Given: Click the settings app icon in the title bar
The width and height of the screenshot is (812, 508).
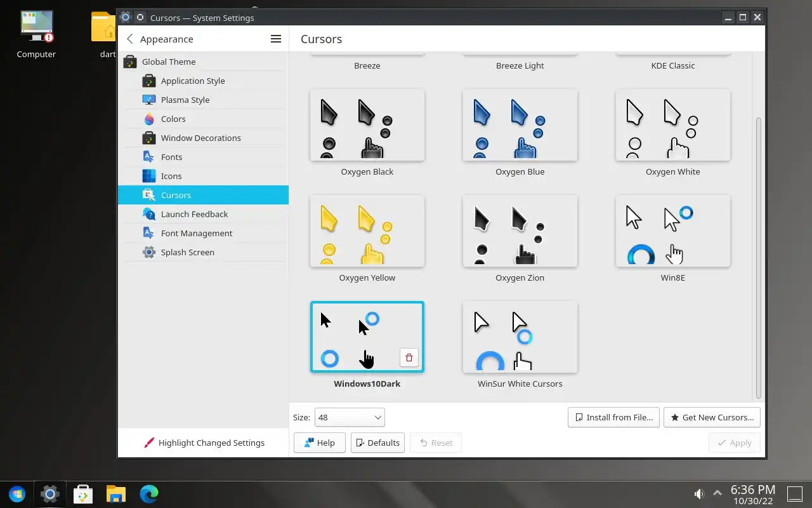Looking at the screenshot, I should pos(126,17).
